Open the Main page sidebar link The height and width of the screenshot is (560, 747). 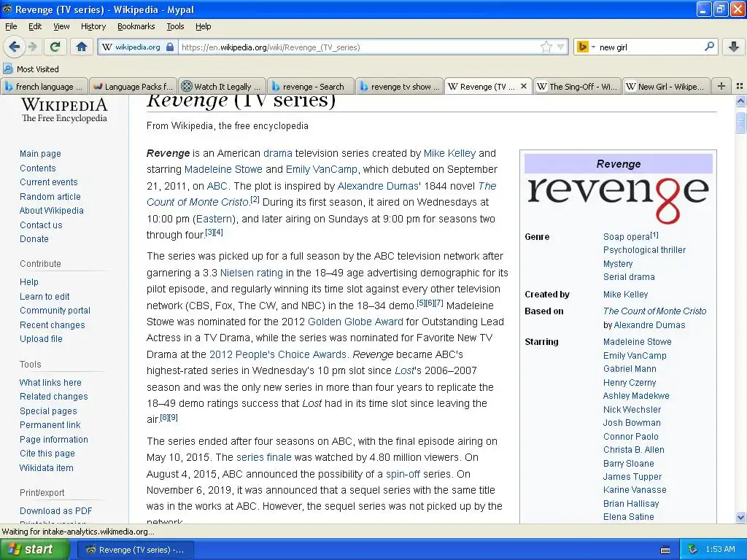[x=40, y=154]
